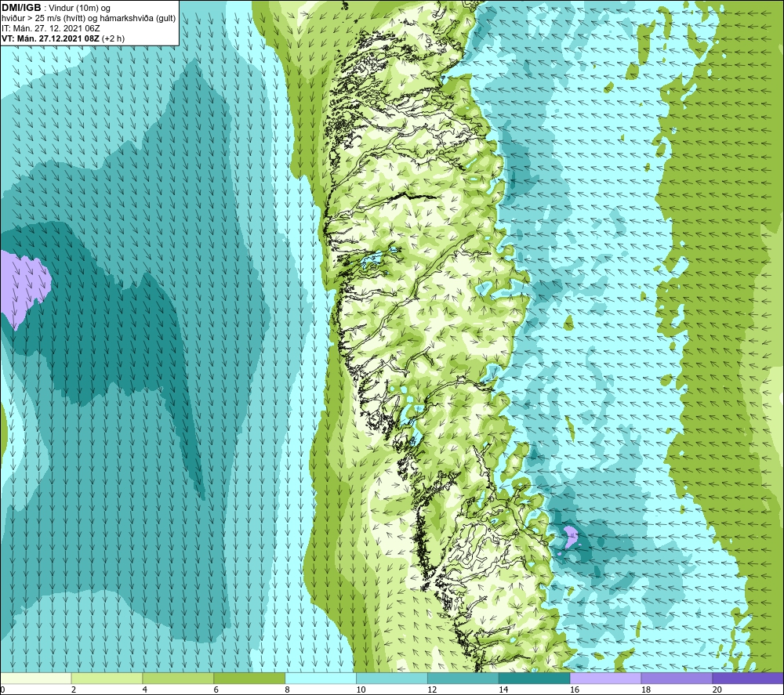Click the 'VT: Mán. 27.12.2021 08Z (+2 h)' line
This screenshot has height=695, width=784.
coord(63,38)
